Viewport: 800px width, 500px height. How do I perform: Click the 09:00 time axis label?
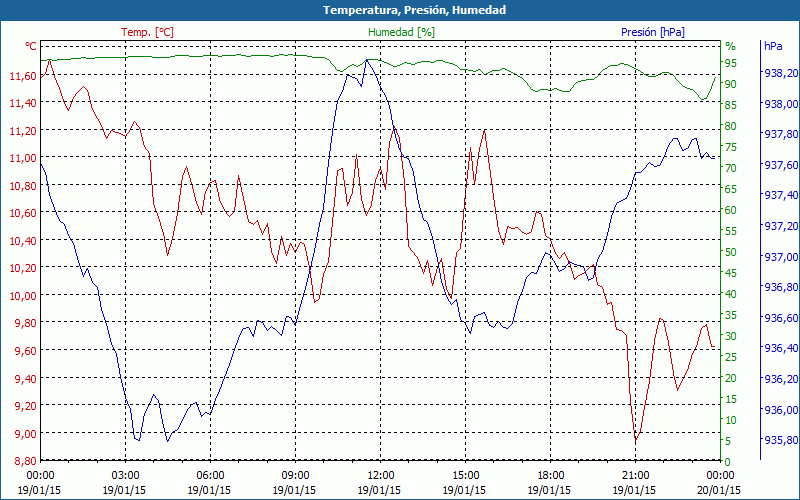295,476
